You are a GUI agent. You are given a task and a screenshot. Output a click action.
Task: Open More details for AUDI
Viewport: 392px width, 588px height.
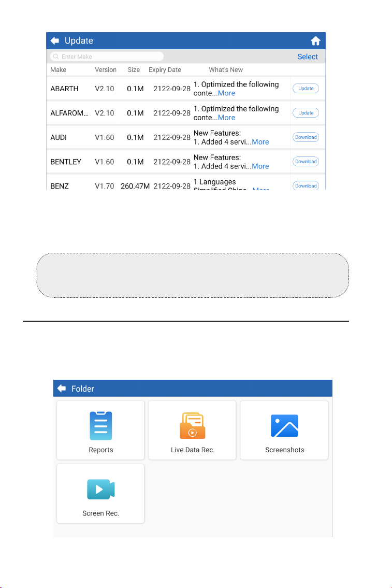point(260,142)
